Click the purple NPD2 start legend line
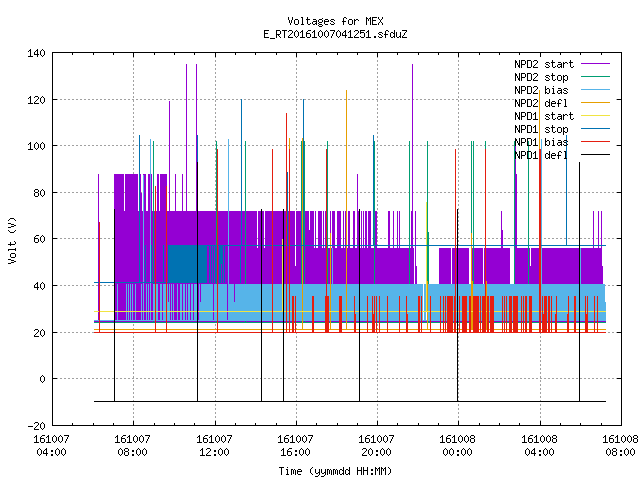The image size is (640, 480). click(x=596, y=64)
